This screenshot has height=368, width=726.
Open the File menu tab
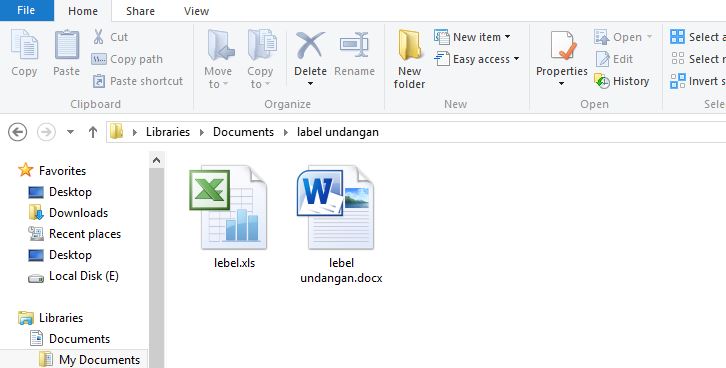click(x=26, y=10)
